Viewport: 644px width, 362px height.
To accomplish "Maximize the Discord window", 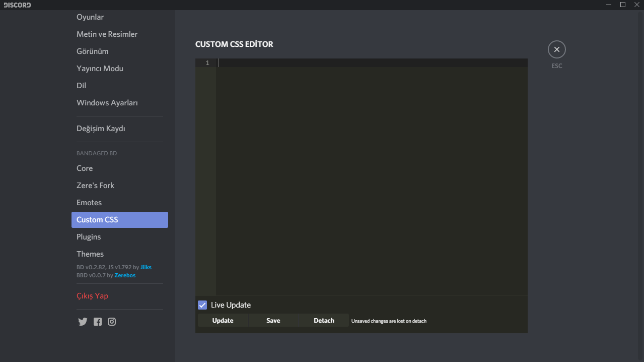I will coord(623,5).
